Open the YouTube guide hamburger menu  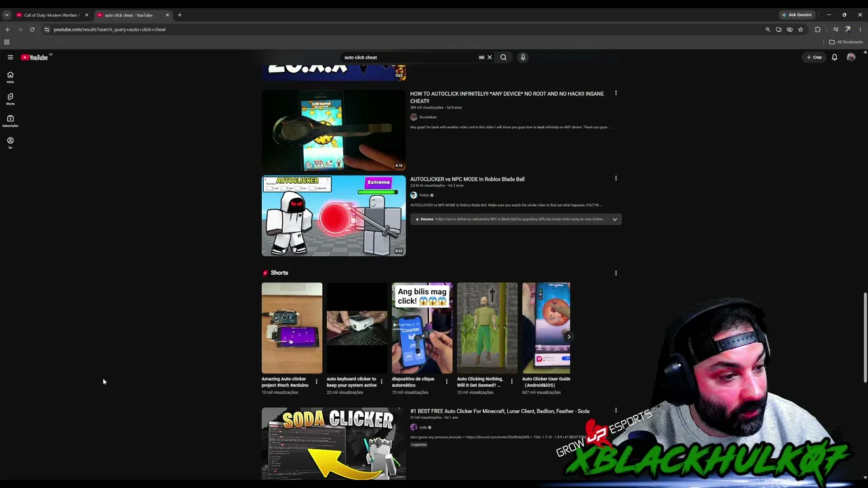coord(10,58)
